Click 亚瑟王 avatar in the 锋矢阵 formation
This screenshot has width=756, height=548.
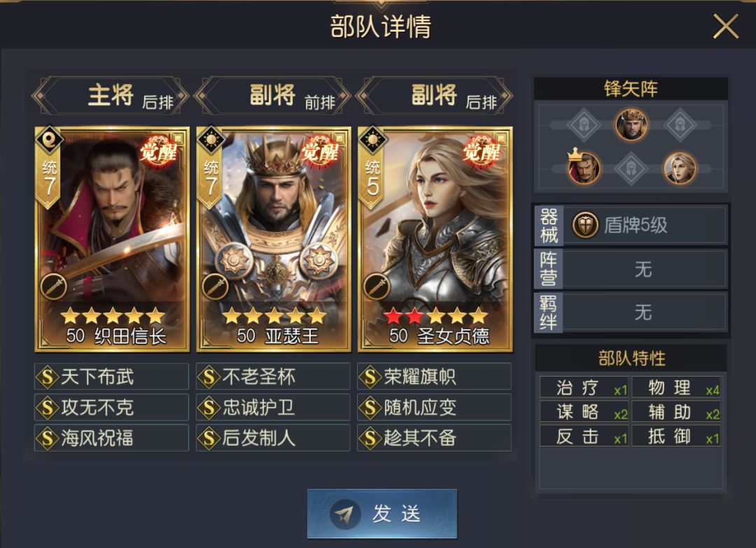(631, 125)
